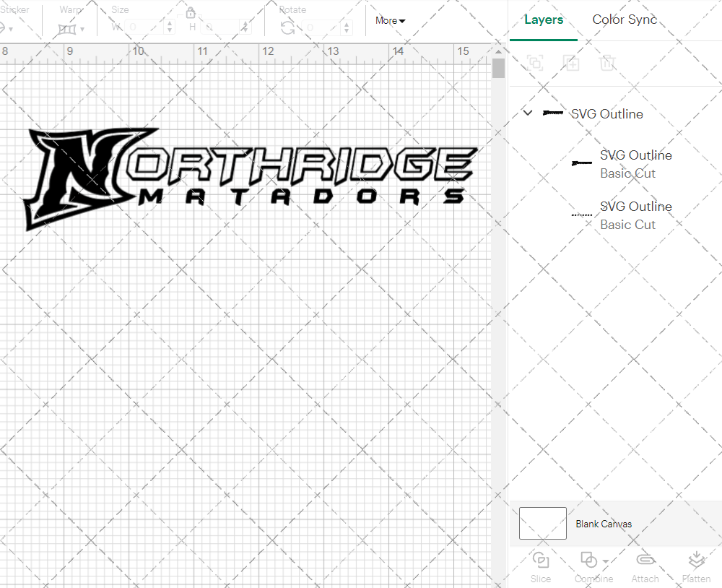Click the Rotate icon

point(288,27)
